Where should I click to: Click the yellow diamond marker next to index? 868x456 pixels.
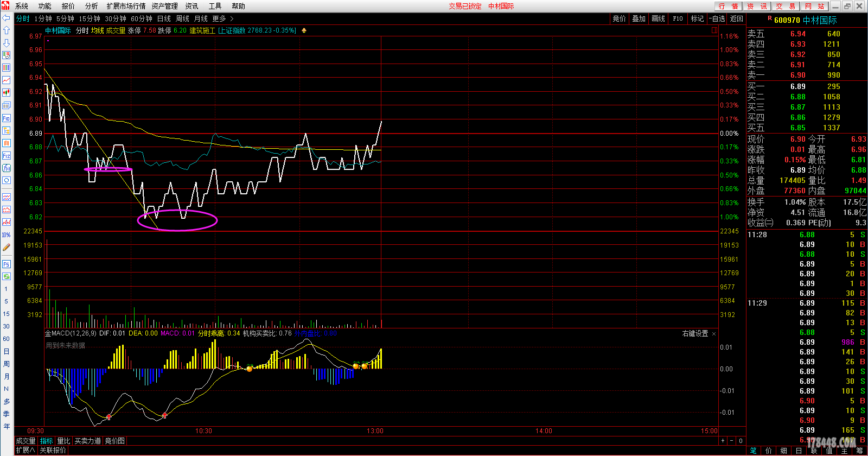(304, 30)
